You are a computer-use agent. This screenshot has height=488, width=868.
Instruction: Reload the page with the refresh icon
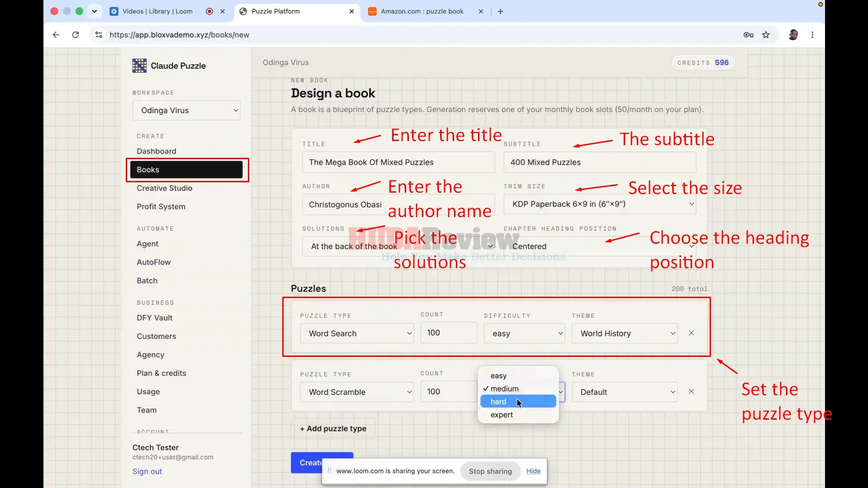76,35
